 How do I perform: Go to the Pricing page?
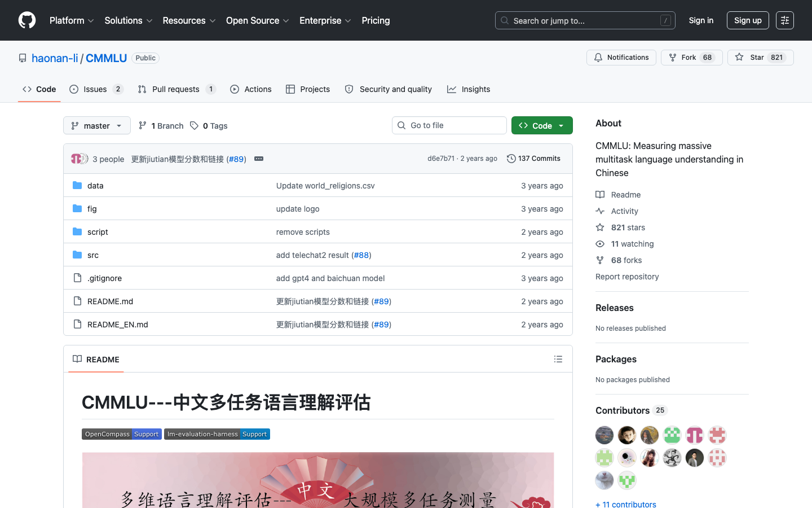click(x=376, y=20)
